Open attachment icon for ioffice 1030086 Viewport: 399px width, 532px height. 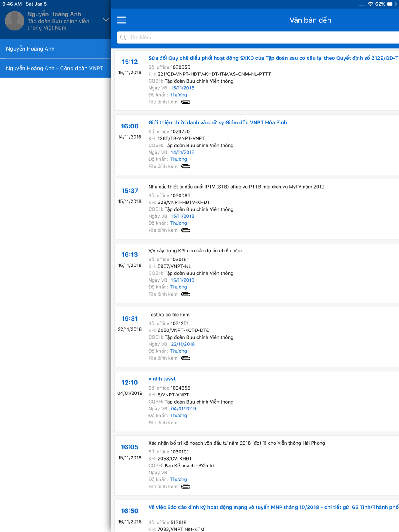coord(186,230)
